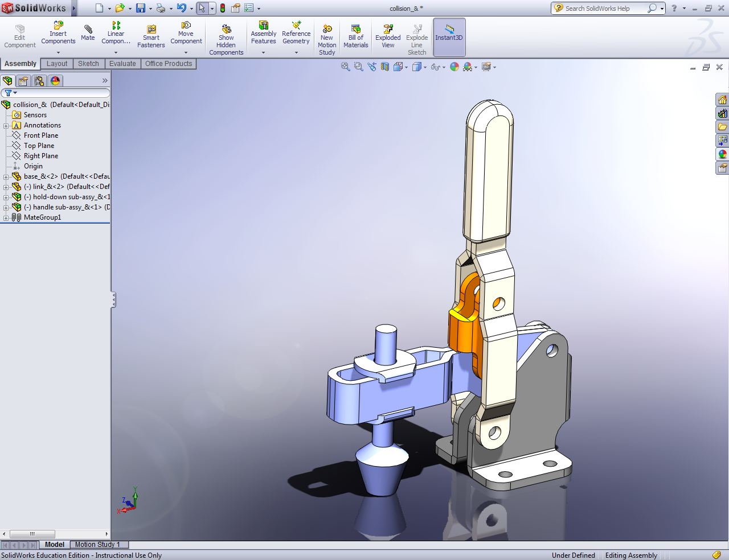Open the Assembly Features tool
This screenshot has height=560, width=729.
[x=263, y=33]
